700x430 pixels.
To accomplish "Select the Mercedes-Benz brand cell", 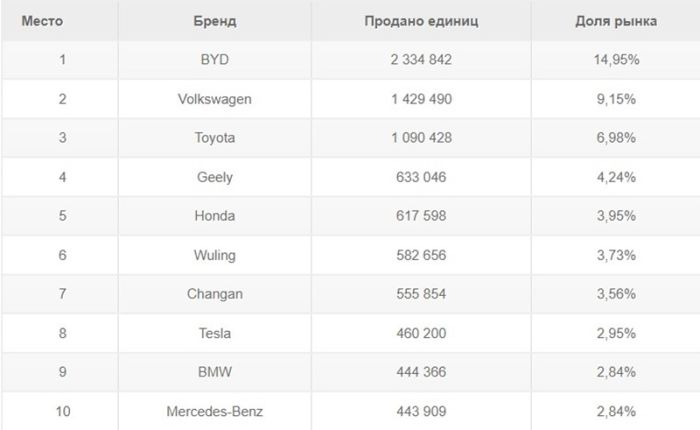I will (x=215, y=411).
